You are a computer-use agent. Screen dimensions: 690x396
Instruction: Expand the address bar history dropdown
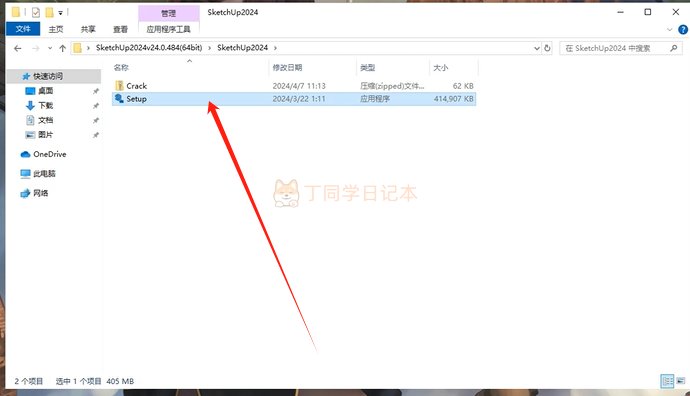pyautogui.click(x=537, y=48)
